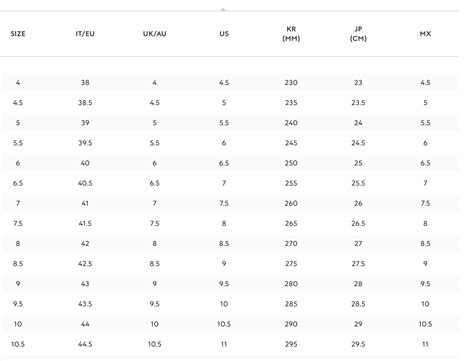Select the JP (CM) column header
The height and width of the screenshot is (361, 474).
point(358,34)
